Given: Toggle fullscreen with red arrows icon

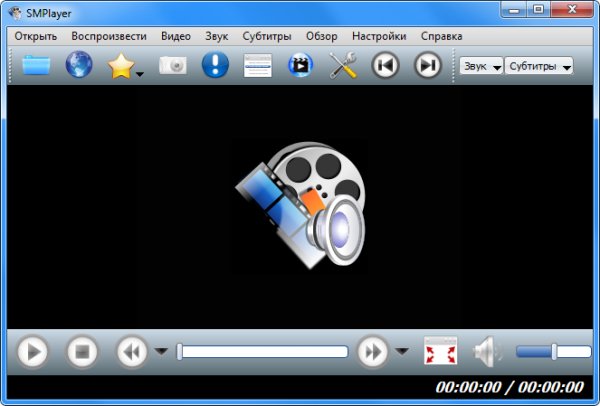Looking at the screenshot, I should point(440,351).
